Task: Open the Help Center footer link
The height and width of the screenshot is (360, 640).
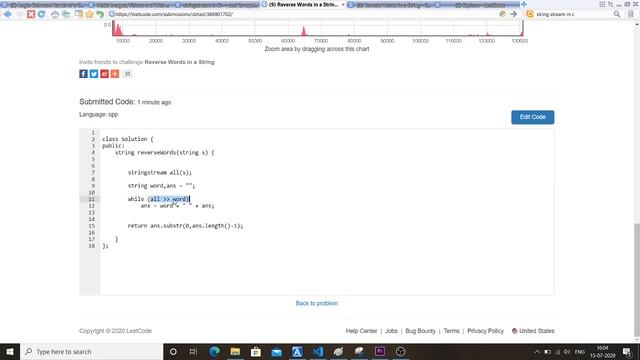Action: pos(362,331)
